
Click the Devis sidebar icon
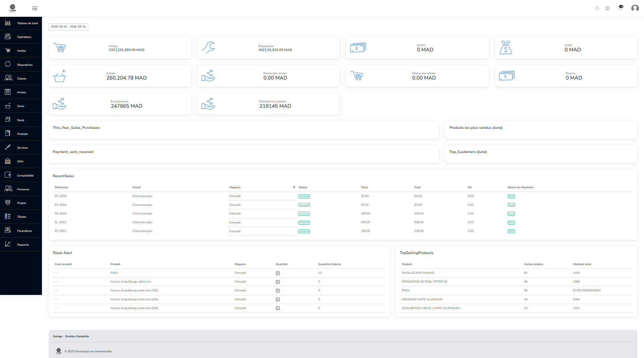[8, 106]
